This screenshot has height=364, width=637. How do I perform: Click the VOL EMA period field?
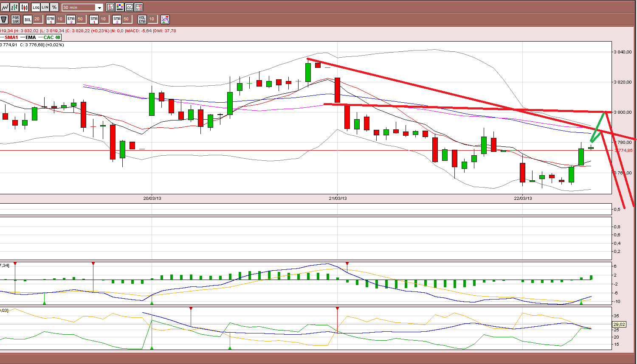pos(153,19)
